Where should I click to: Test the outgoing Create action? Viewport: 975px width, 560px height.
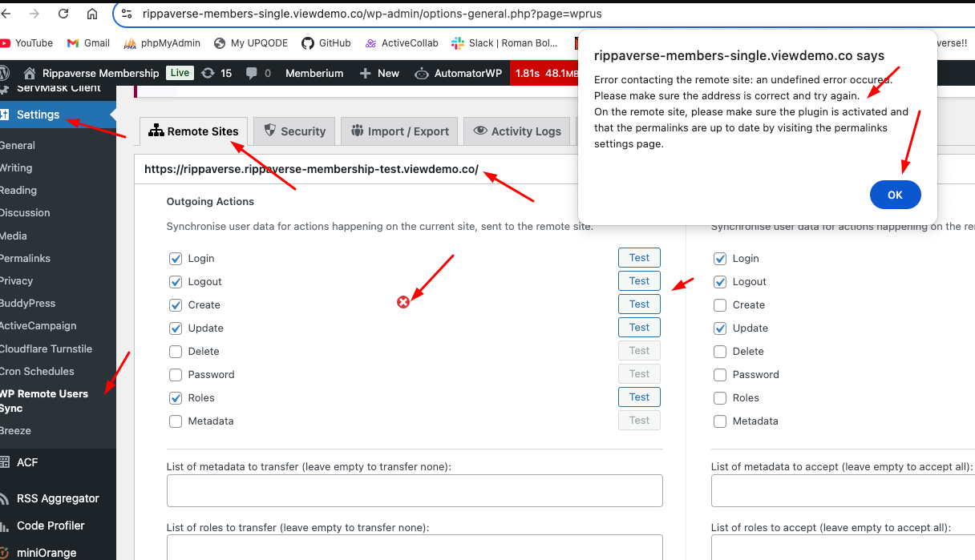coord(639,304)
